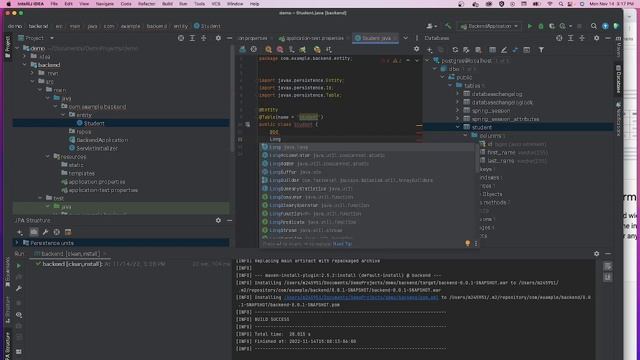640x360 pixels.
Task: Add item in JPA Structure toolbar
Action: [x=20, y=232]
